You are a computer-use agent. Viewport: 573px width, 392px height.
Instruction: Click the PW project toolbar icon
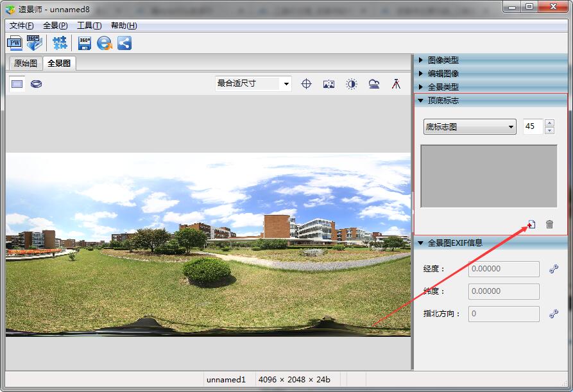pyautogui.click(x=14, y=43)
